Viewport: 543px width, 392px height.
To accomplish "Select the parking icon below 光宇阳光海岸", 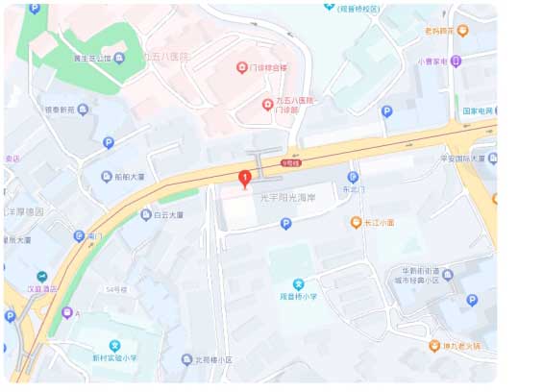I will [x=285, y=224].
